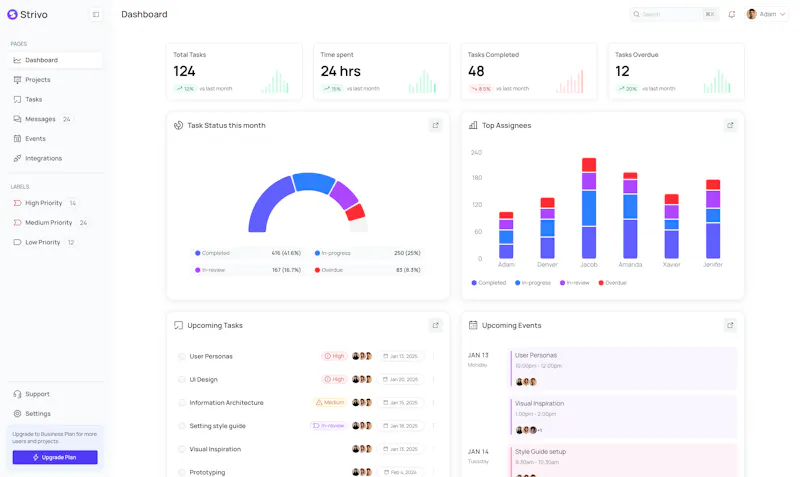Expand the Upcoming Events card

pyautogui.click(x=731, y=325)
